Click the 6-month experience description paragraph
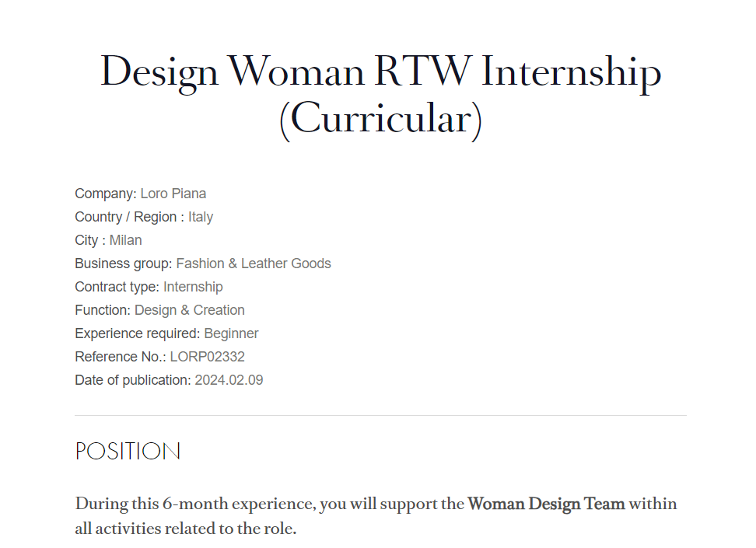 [x=376, y=516]
